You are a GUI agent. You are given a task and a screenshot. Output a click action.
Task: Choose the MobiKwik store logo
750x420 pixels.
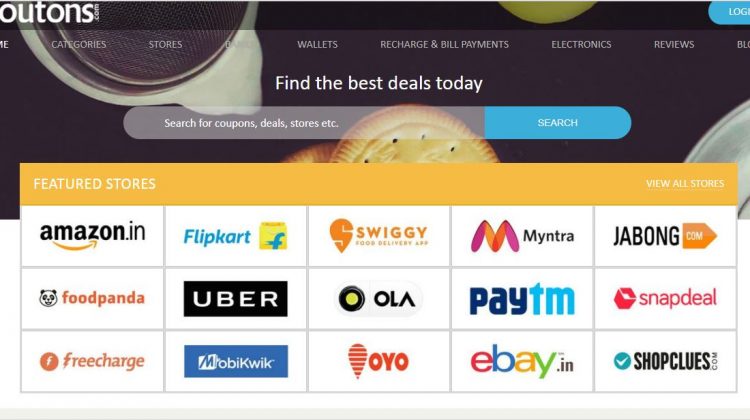coord(235,361)
